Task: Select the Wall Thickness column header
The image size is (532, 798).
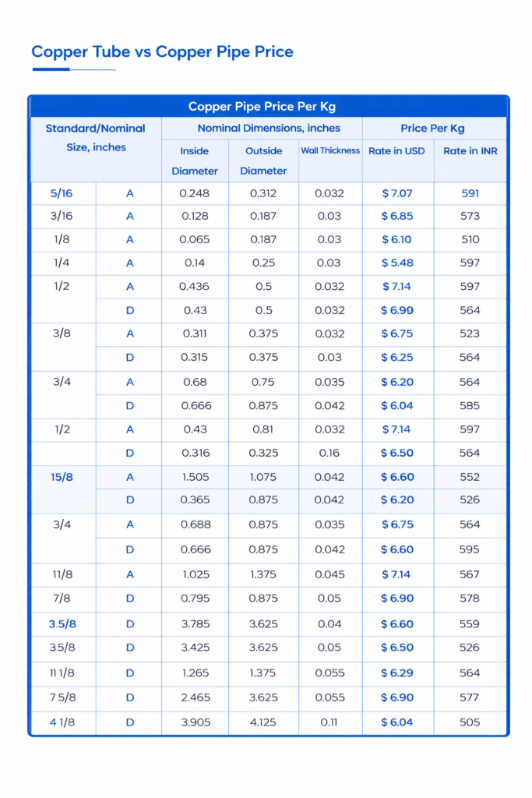Action: [330, 150]
